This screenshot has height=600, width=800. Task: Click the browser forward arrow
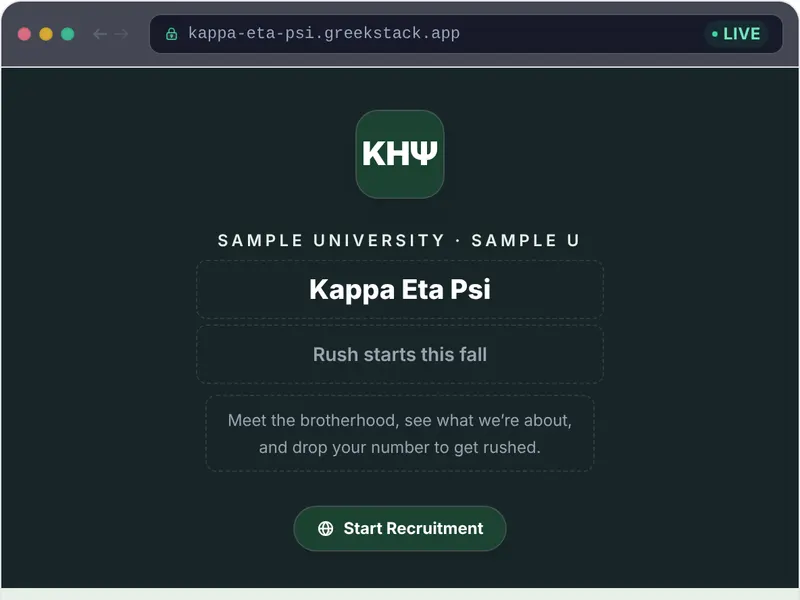pyautogui.click(x=121, y=34)
